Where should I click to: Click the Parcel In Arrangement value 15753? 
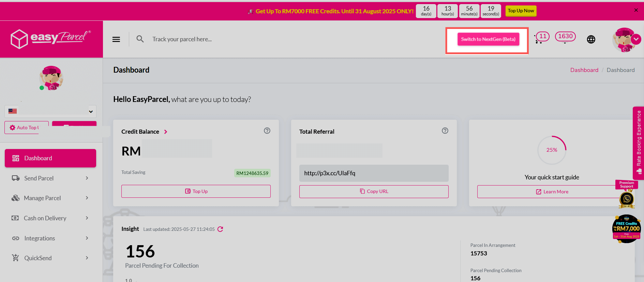(x=479, y=253)
